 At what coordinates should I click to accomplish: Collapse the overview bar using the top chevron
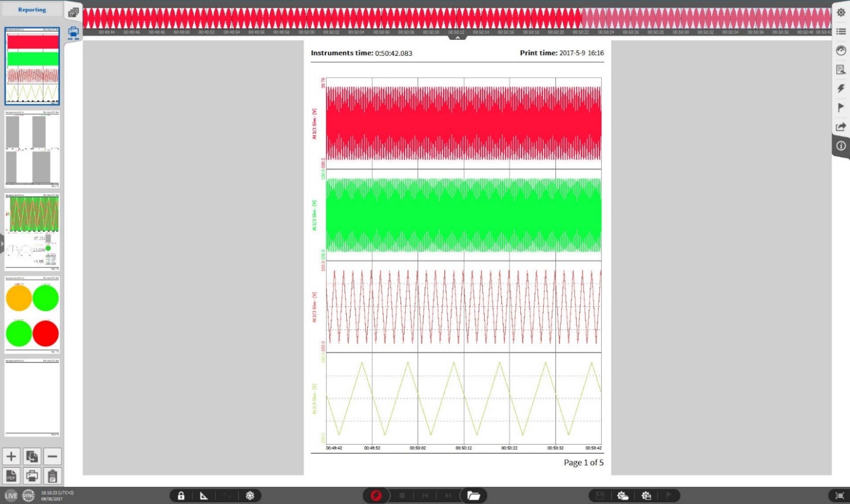[x=457, y=38]
